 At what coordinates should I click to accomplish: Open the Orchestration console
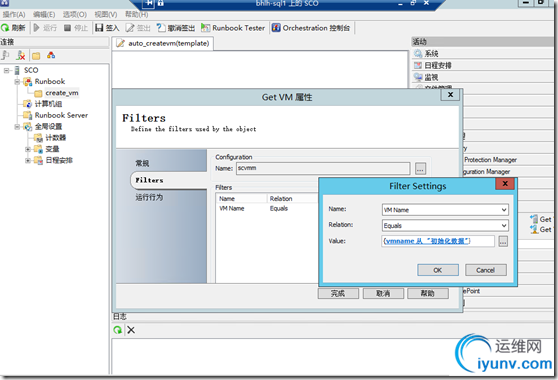point(311,28)
